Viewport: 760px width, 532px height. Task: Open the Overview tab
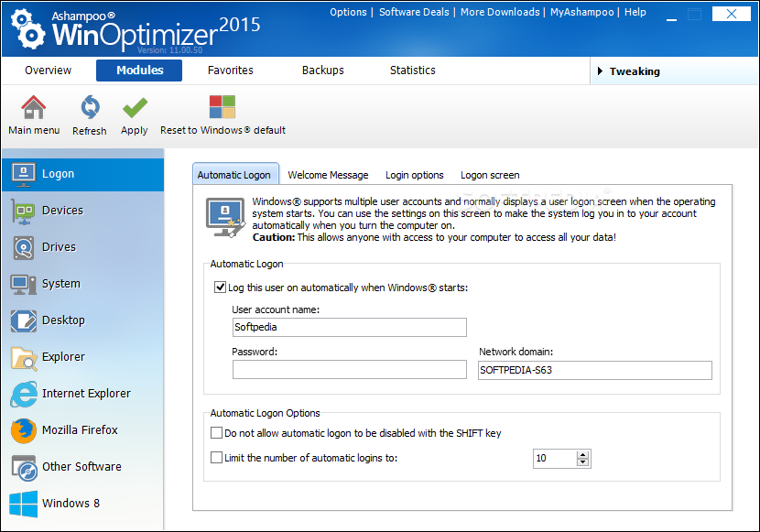click(48, 71)
